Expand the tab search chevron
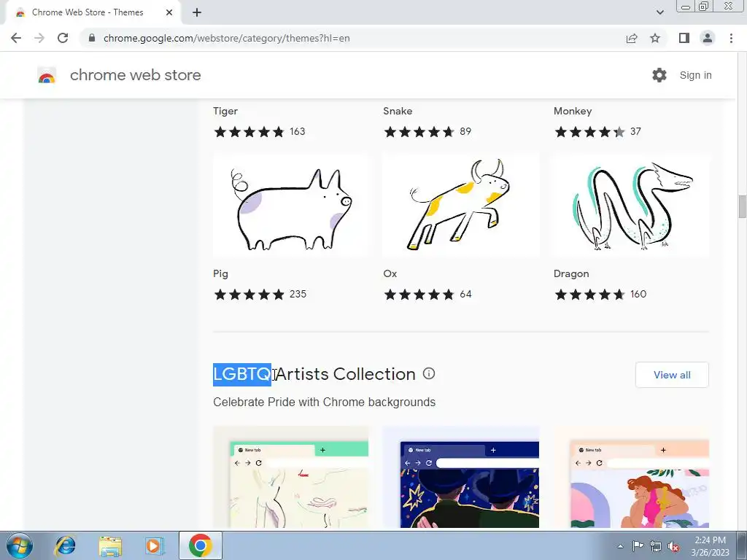Screen dimensions: 747x560 coord(659,12)
